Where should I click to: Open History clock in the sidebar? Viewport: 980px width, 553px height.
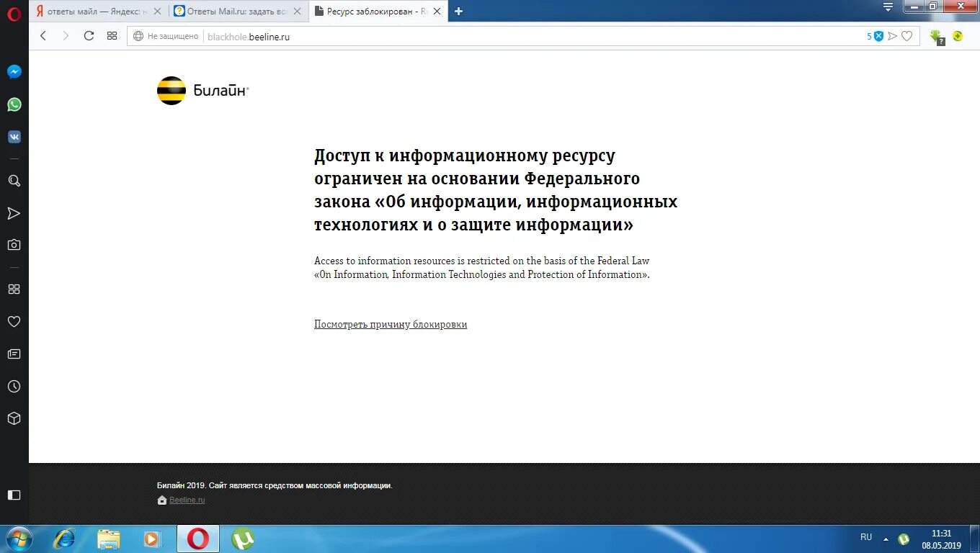pos(14,387)
